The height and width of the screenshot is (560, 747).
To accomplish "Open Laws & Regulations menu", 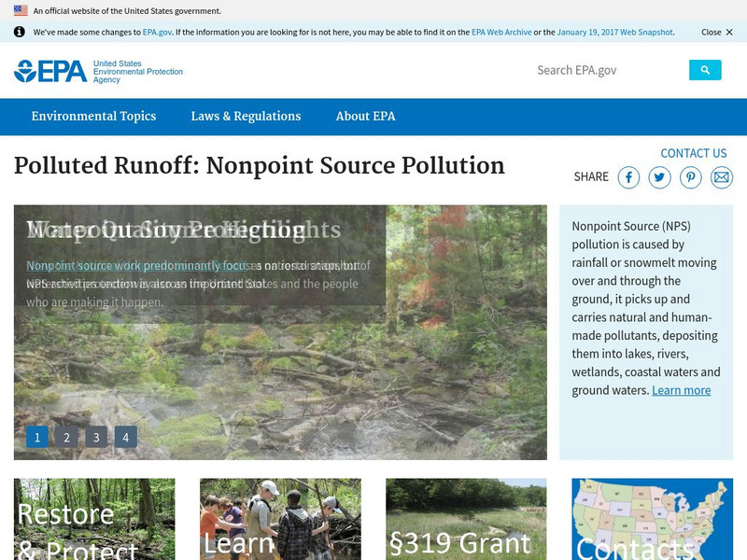I will point(246,117).
